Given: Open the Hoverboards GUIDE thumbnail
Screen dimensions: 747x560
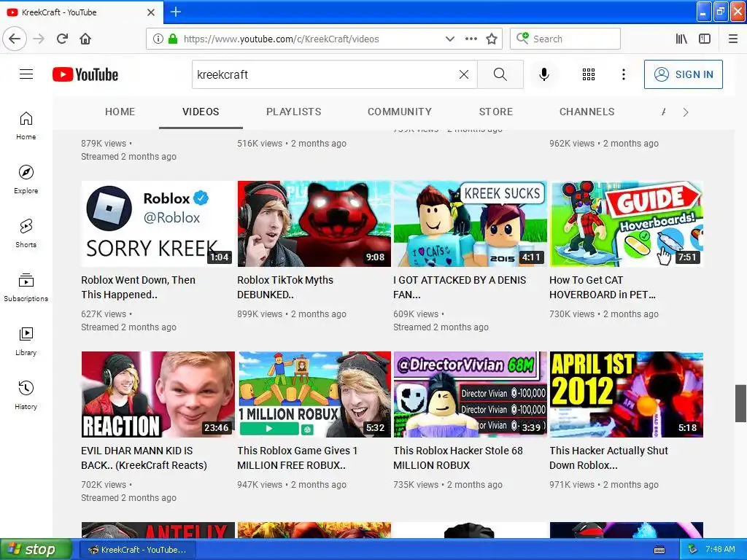Looking at the screenshot, I should pos(626,223).
